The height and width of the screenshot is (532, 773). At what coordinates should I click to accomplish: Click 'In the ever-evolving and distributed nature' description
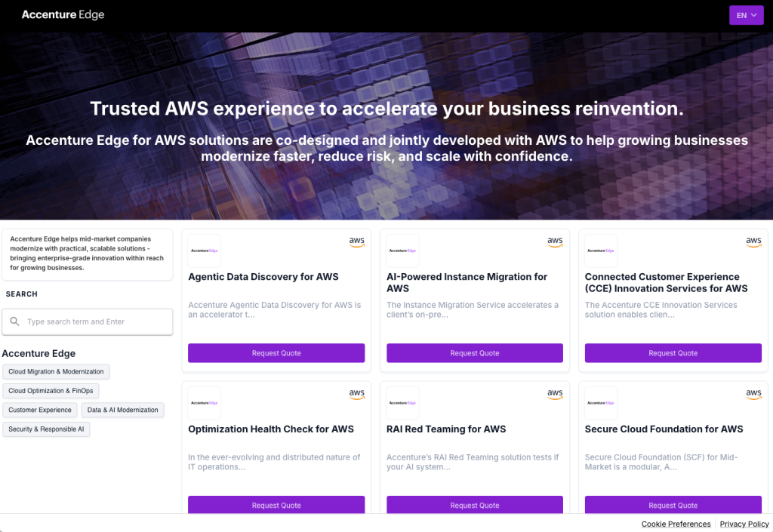pyautogui.click(x=274, y=462)
